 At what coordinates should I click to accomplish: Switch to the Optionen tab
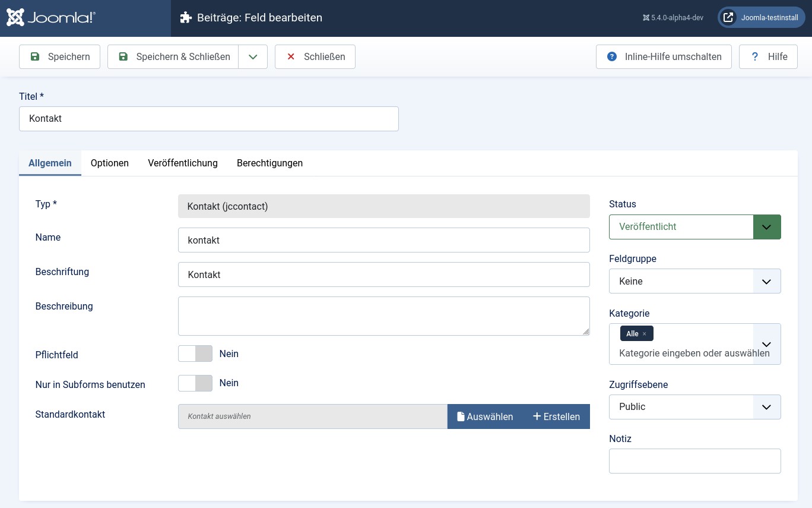110,163
